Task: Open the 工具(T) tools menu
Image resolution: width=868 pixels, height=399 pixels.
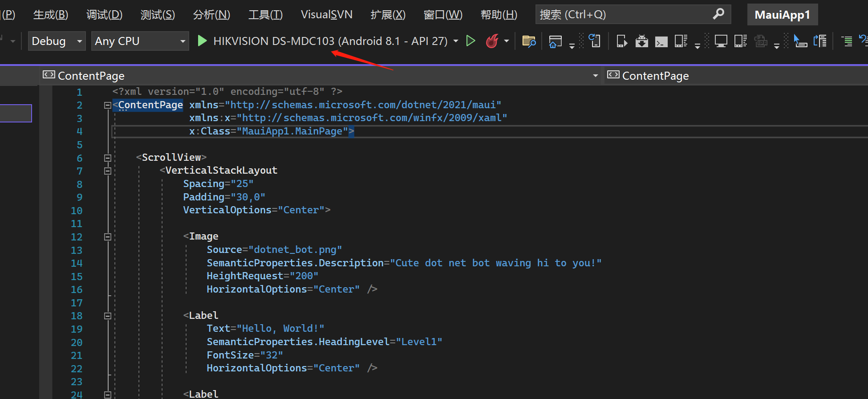Action: (265, 15)
